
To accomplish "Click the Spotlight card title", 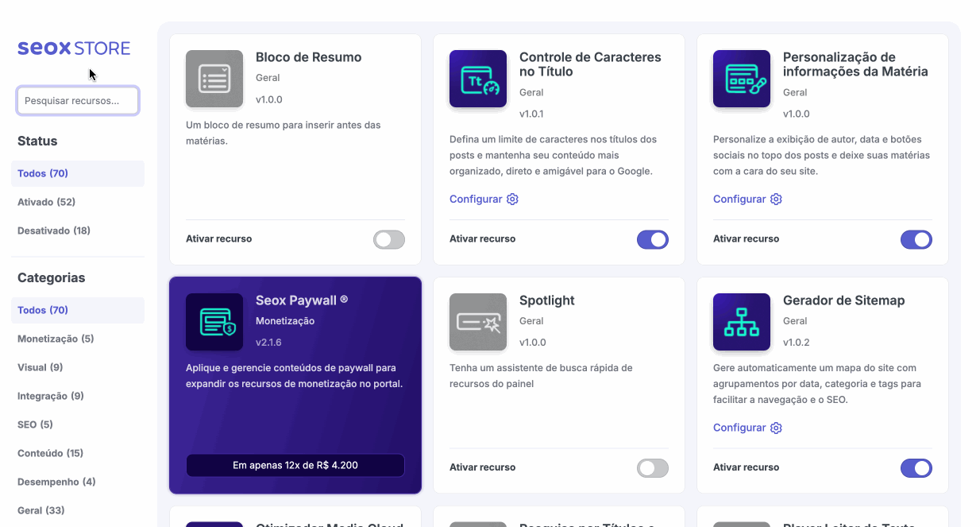I will point(546,300).
